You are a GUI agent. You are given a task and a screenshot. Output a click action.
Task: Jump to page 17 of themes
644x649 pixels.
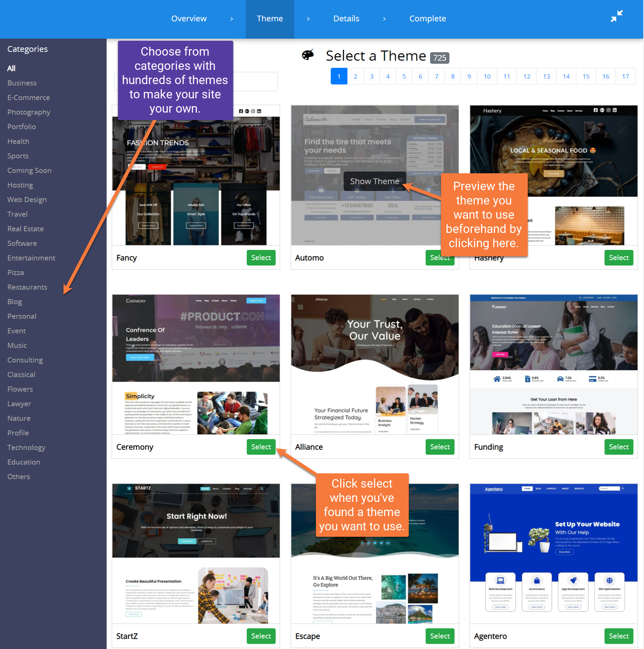click(625, 76)
